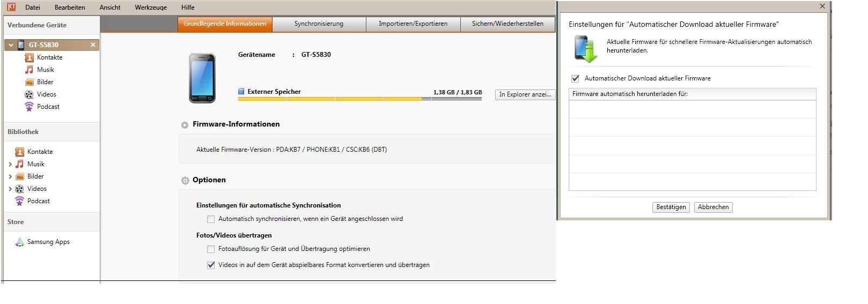Viewport: 868px width, 304px height.
Task: Open the Datei menu
Action: [x=33, y=8]
